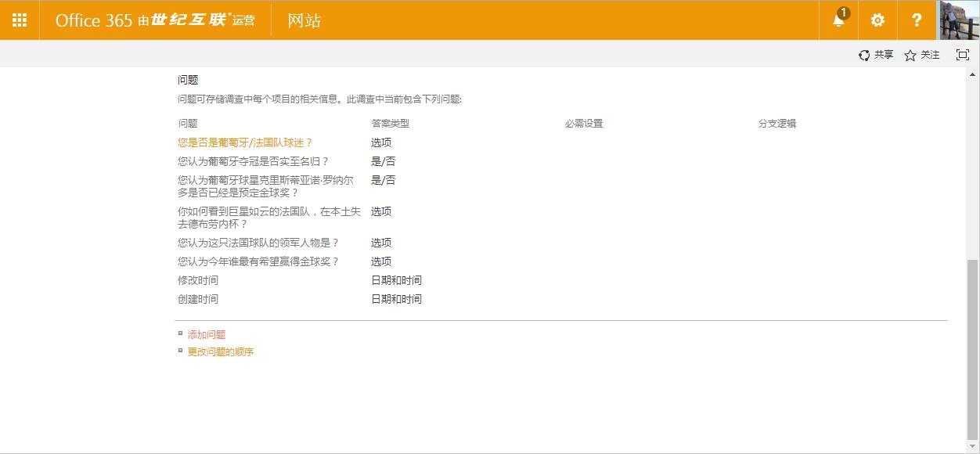The height and width of the screenshot is (454, 980).
Task: Open the notifications bell with badge 1
Action: pyautogui.click(x=838, y=20)
